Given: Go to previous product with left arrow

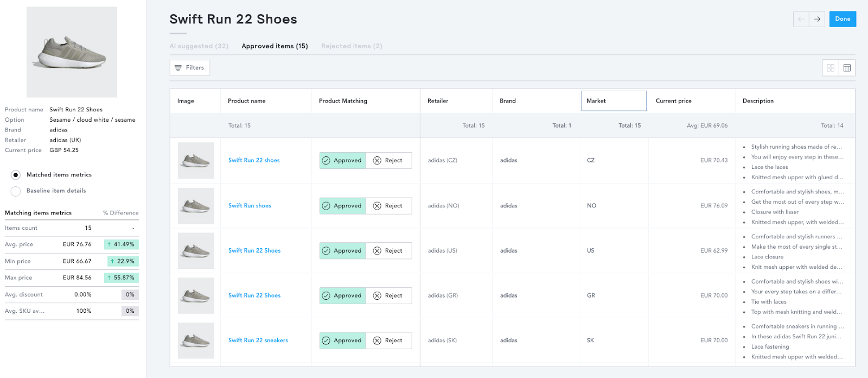Looking at the screenshot, I should 801,19.
